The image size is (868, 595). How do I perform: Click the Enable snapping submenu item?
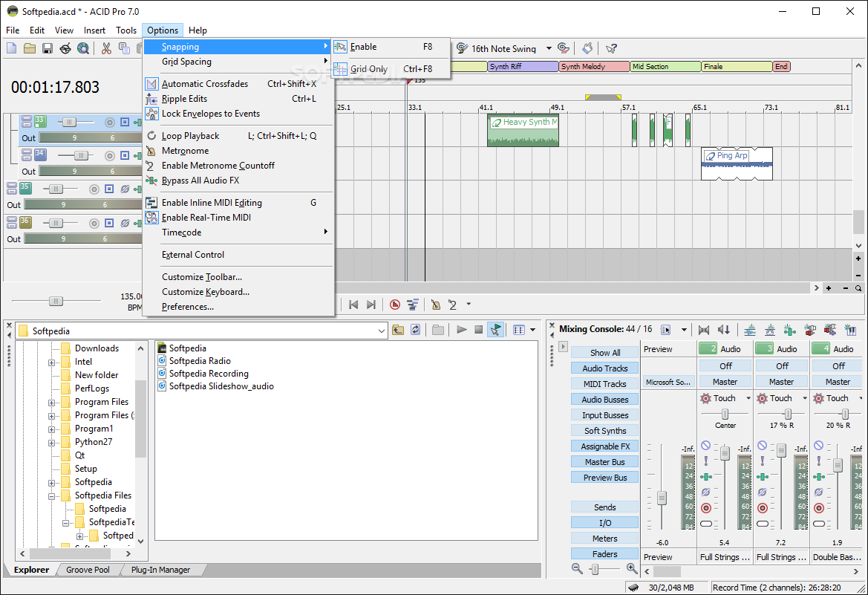point(391,47)
